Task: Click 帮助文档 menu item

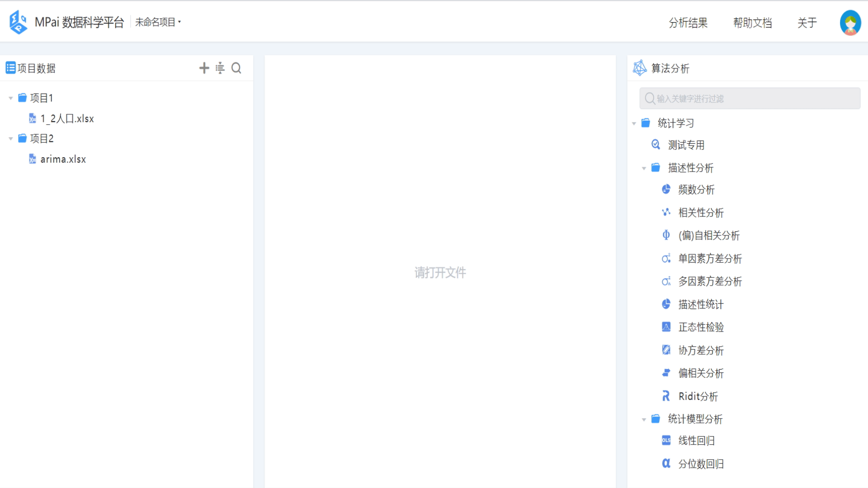Action: click(752, 22)
